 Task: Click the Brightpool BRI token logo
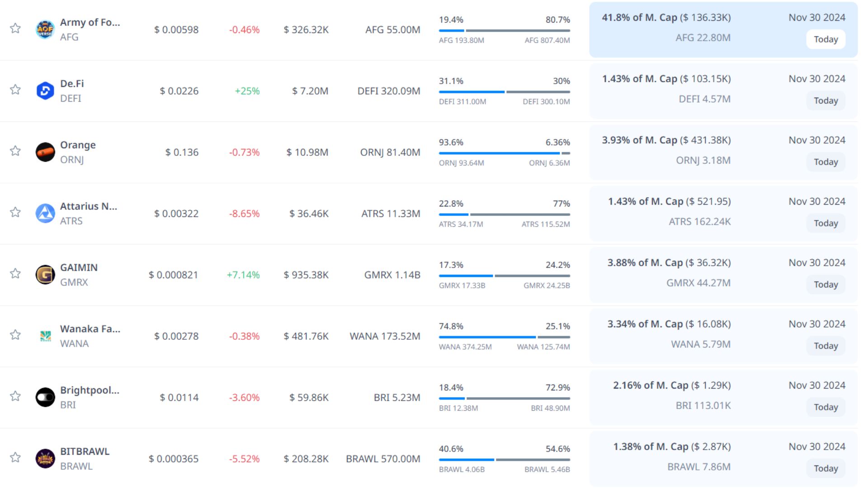pos(45,398)
